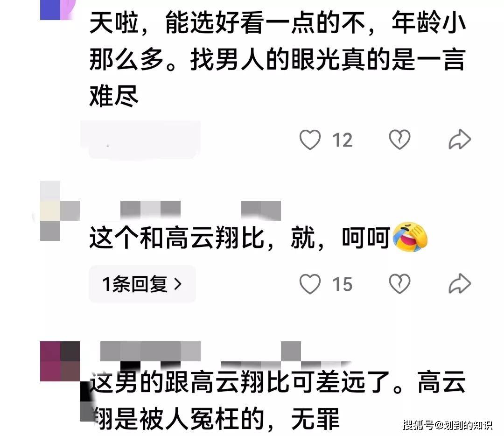Screen dimensions: 504x436
Task: Open the maroon avatar of last commenter
Action: pyautogui.click(x=60, y=361)
